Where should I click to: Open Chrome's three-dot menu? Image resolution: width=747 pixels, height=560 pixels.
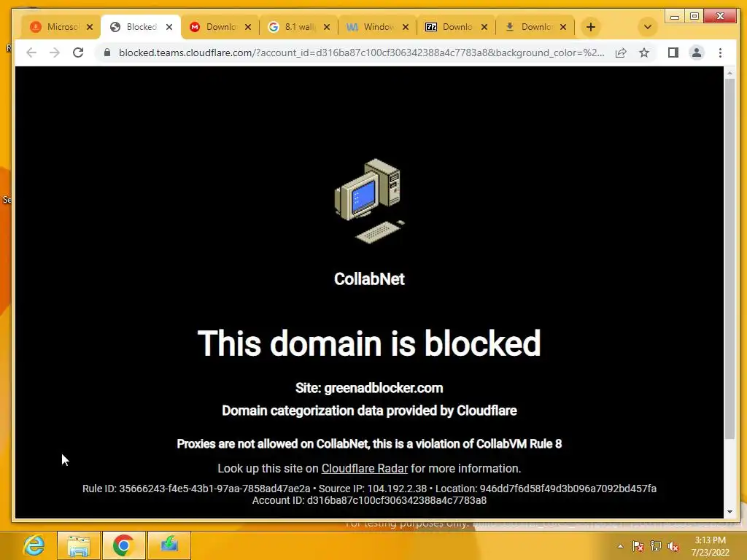[x=720, y=52]
